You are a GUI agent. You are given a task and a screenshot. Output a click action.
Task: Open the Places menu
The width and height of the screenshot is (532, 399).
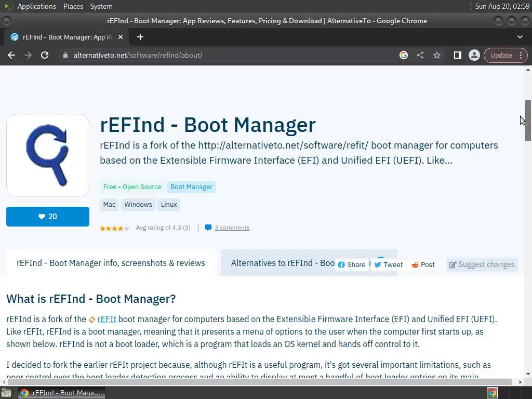click(x=73, y=6)
